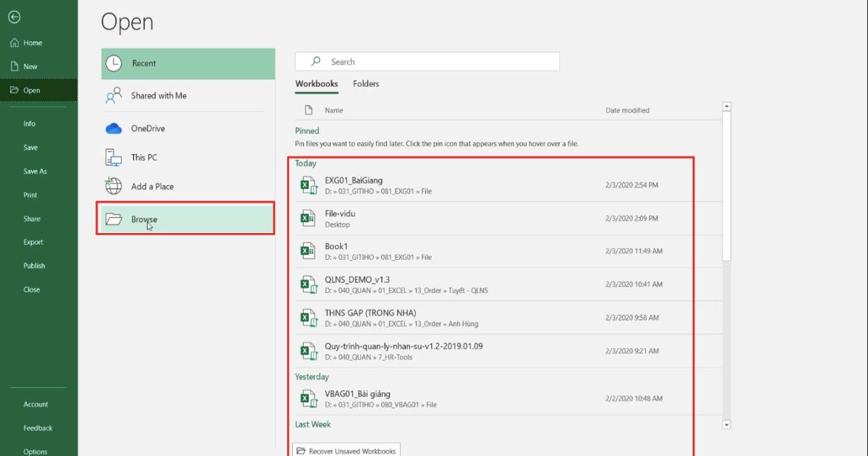Select the OneDrive cloud icon
This screenshot has height=456, width=868.
pos(114,127)
